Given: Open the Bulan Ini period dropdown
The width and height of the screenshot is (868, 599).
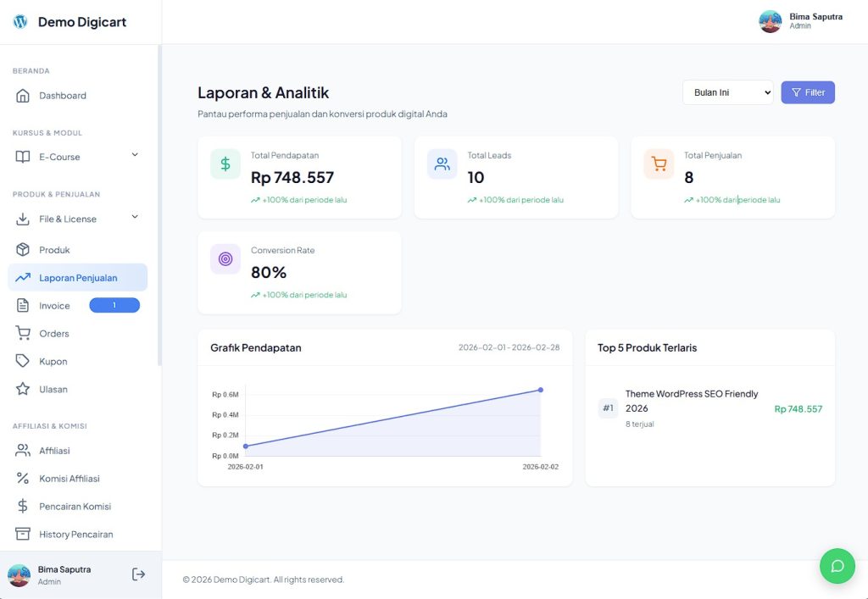Looking at the screenshot, I should tap(726, 92).
